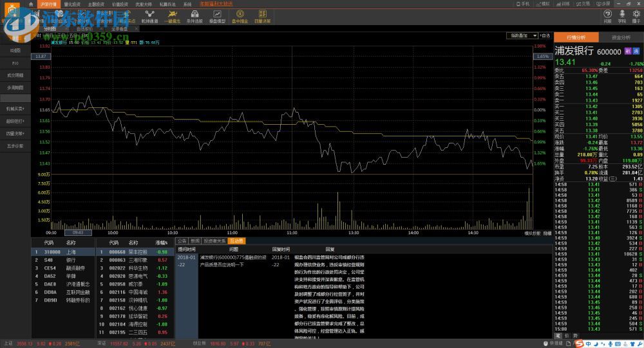Select 四量决策 in left sidebar
Image resolution: width=644 pixels, height=348 pixels.
(15, 133)
